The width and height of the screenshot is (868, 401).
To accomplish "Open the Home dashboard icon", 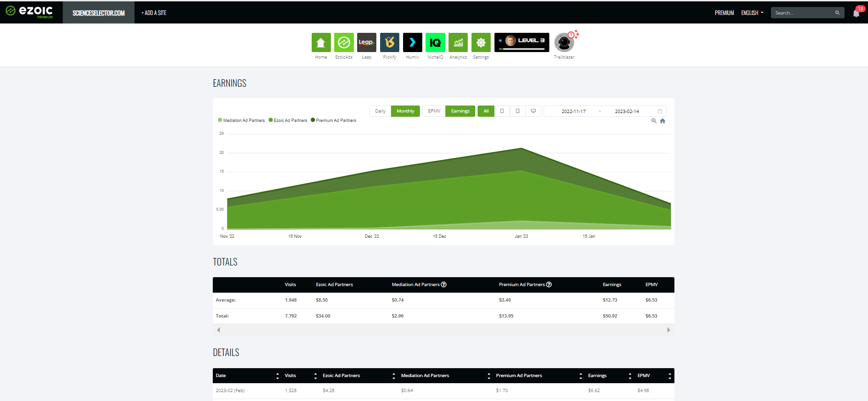I will click(x=321, y=42).
